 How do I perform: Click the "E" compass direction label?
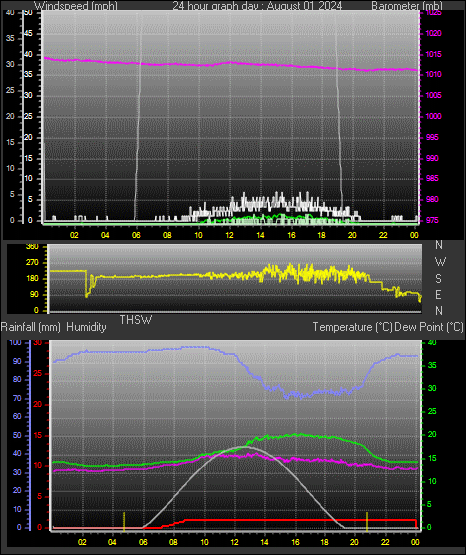438,294
